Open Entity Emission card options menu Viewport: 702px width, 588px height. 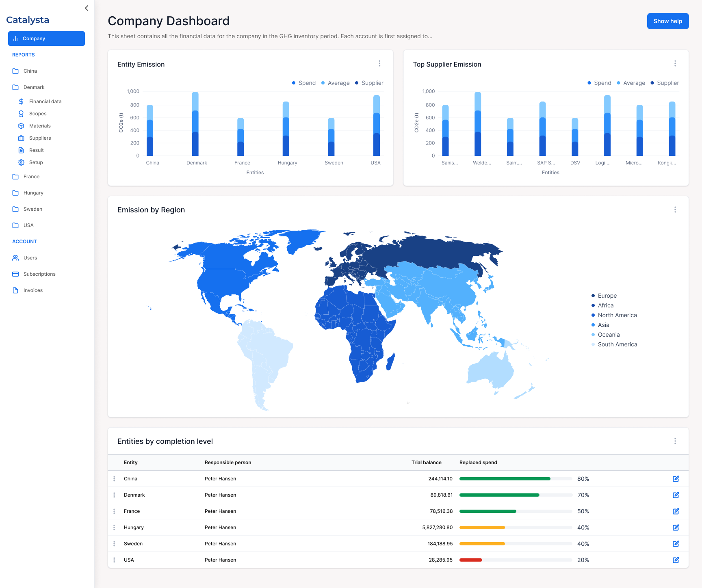pos(379,63)
